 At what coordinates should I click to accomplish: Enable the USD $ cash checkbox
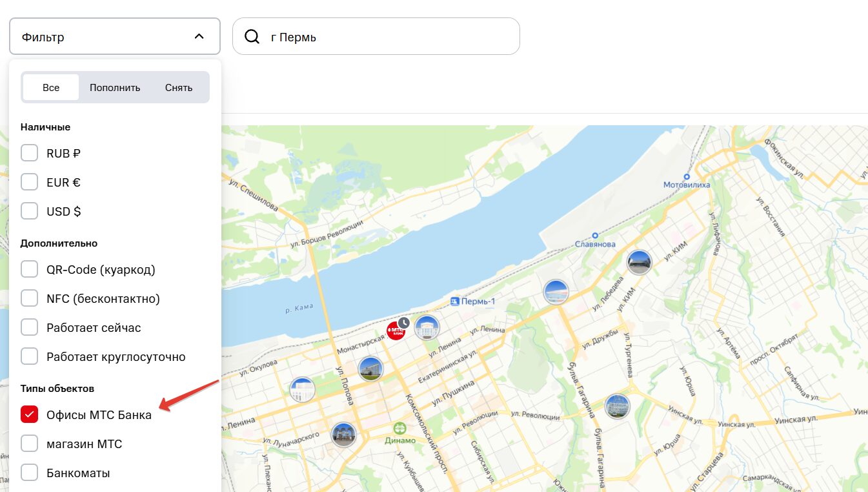click(x=30, y=211)
